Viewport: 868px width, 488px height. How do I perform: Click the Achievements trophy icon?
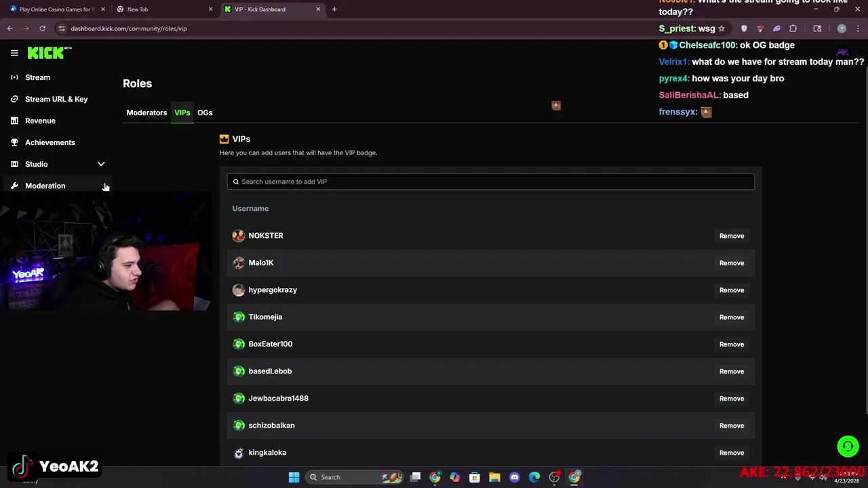[x=14, y=142]
